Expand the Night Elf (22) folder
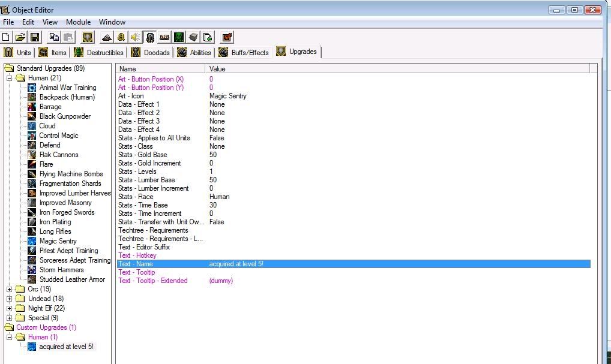 (10, 308)
